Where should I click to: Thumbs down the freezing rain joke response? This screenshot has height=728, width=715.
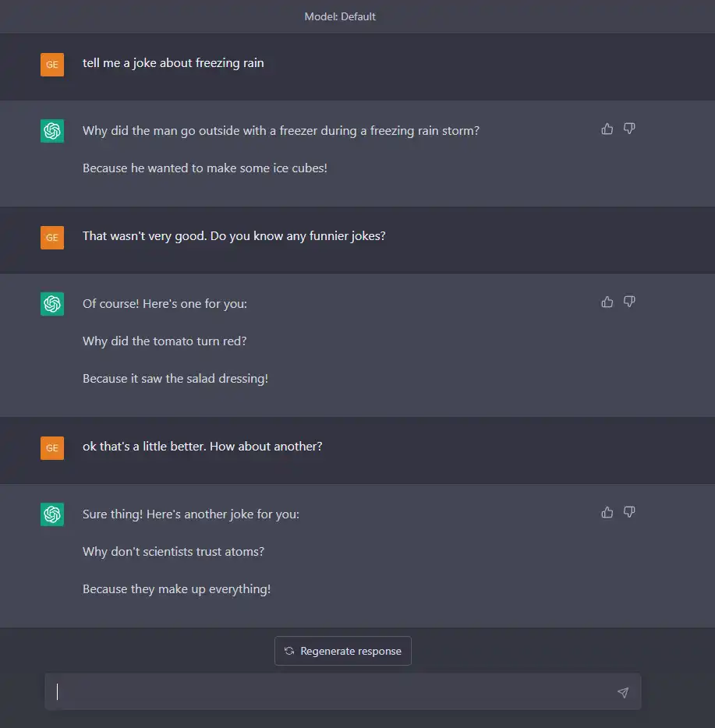pyautogui.click(x=629, y=129)
